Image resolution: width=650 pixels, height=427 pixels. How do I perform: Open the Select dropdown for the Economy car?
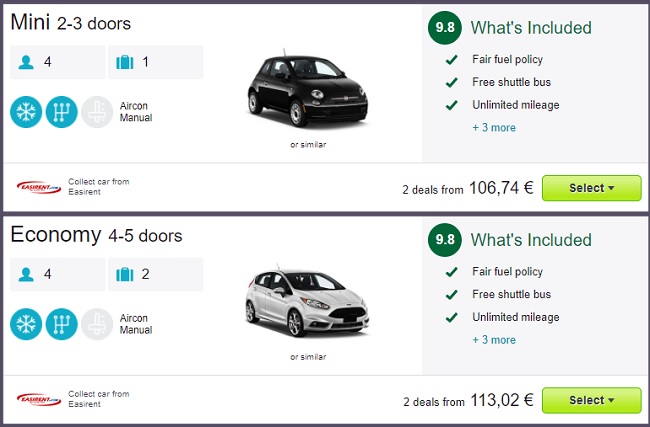[591, 400]
